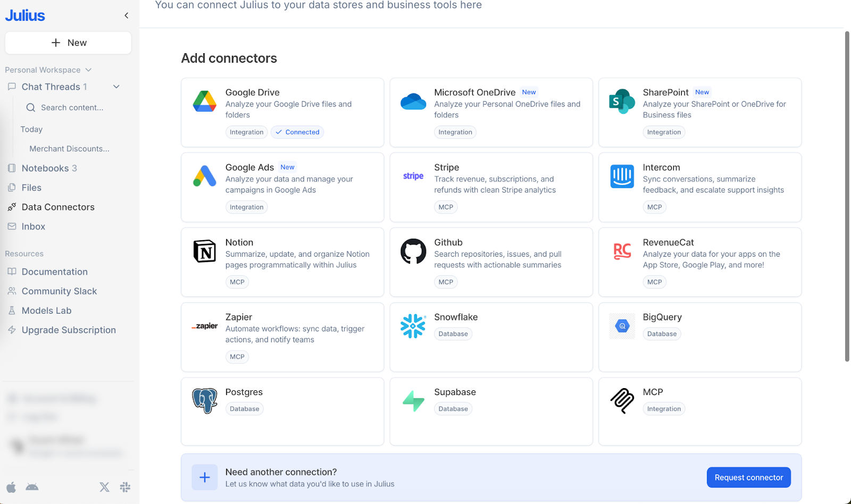Click the Stripe MCP tag

point(446,207)
